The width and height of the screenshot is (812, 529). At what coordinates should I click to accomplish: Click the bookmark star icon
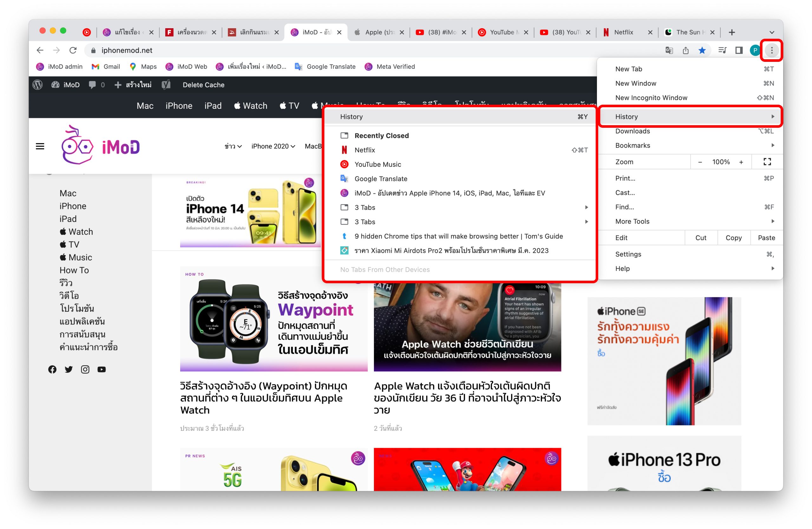point(702,50)
